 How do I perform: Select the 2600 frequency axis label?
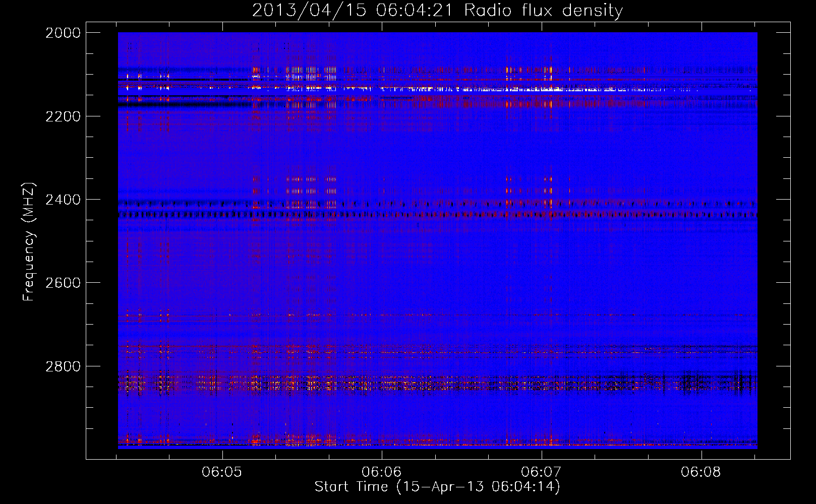(63, 283)
